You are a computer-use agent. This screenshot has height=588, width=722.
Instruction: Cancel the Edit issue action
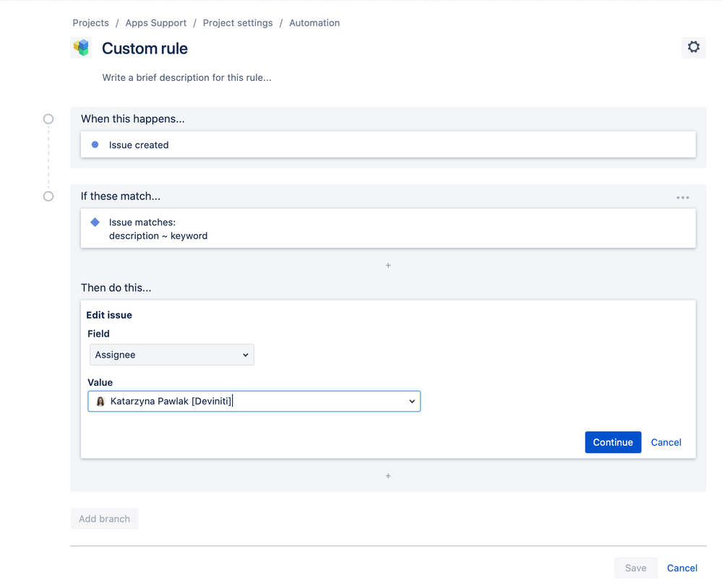(x=666, y=442)
